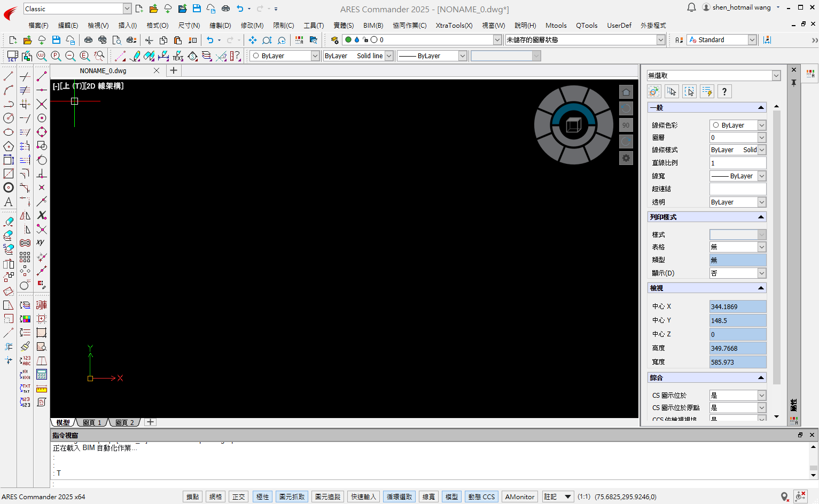The height and width of the screenshot is (504, 819).
Task: Select the Ellipse drawing tool
Action: coord(9,132)
